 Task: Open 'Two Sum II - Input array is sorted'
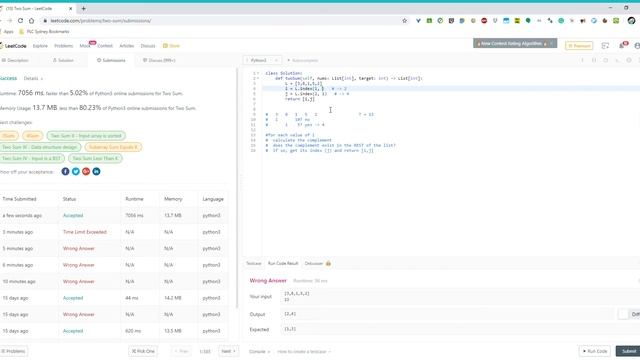point(86,136)
